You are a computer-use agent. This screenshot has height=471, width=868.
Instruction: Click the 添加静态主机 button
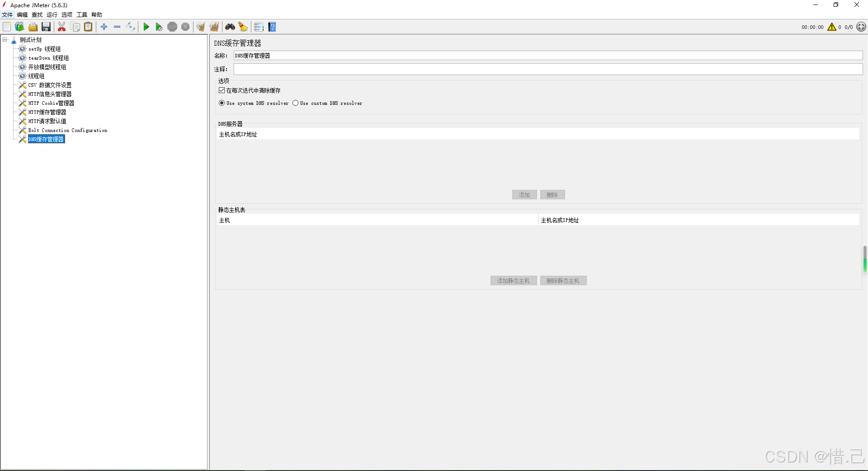(x=514, y=281)
